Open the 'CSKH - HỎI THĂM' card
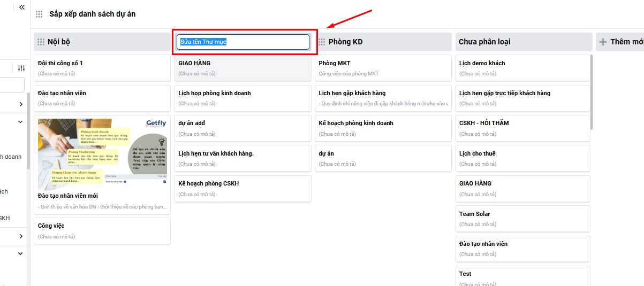The width and height of the screenshot is (644, 286). 522,128
